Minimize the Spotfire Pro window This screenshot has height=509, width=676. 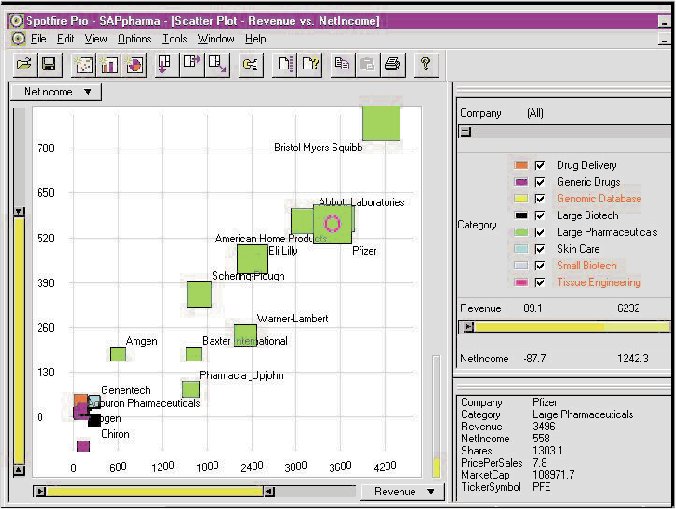(665, 22)
